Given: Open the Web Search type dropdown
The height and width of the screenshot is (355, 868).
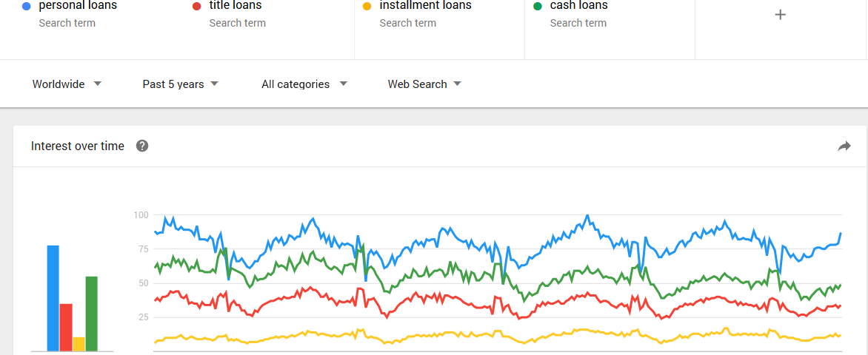Looking at the screenshot, I should (424, 84).
